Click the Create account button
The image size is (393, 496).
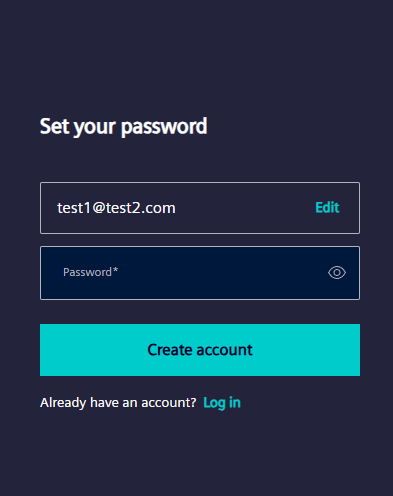coord(200,350)
